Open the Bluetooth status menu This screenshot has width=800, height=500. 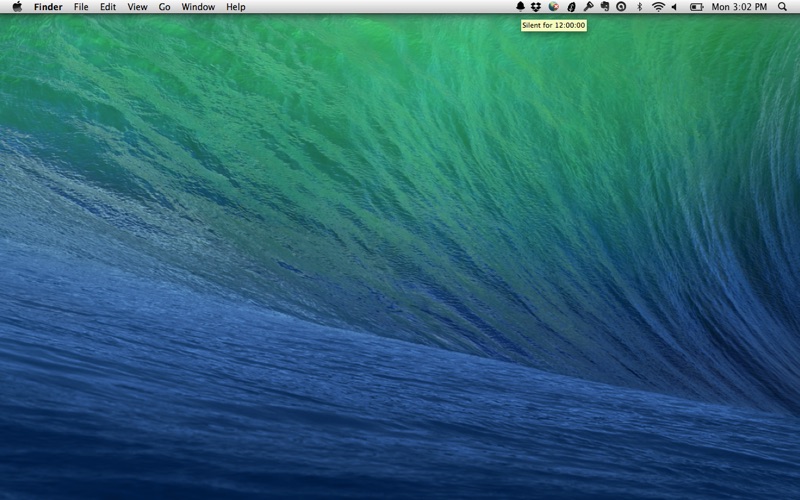click(x=639, y=7)
